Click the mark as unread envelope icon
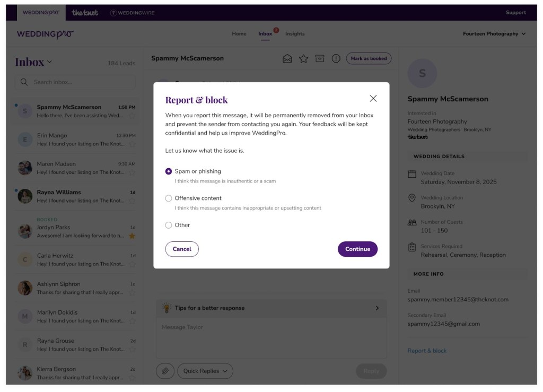 pyautogui.click(x=287, y=58)
